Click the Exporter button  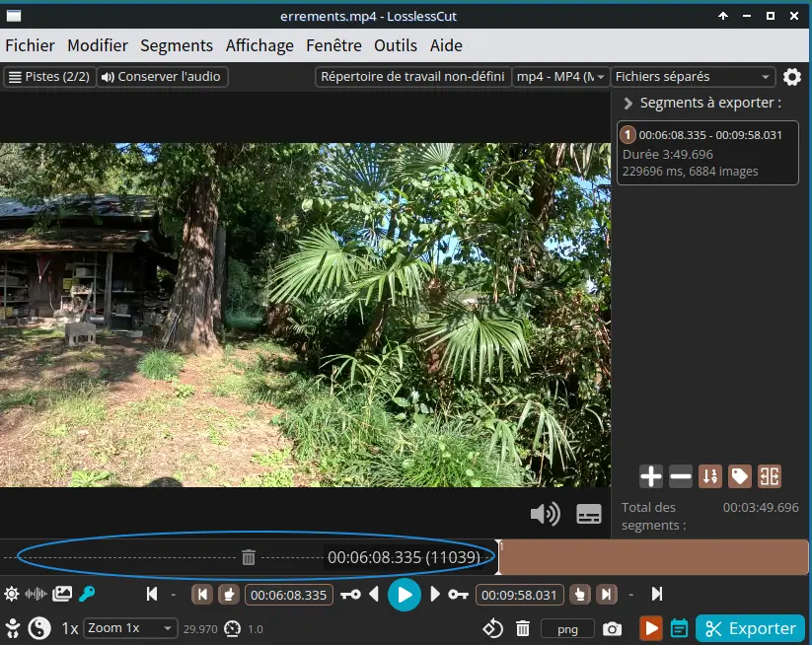click(751, 628)
